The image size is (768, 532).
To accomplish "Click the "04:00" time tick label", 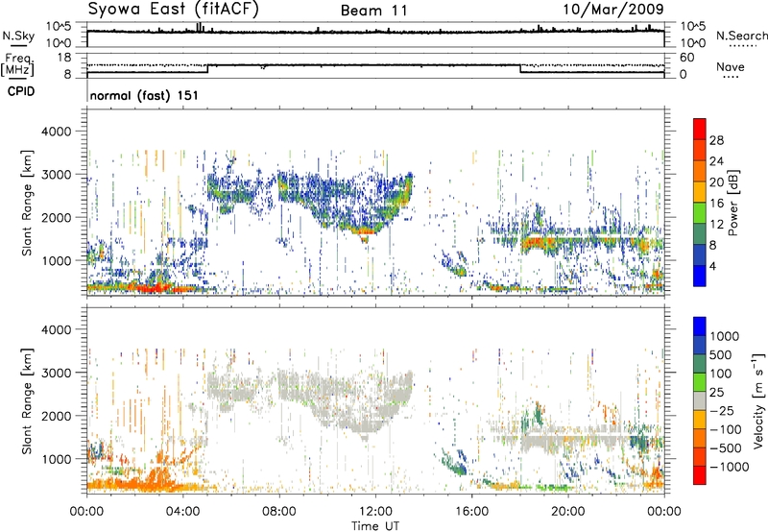I will click(x=182, y=511).
